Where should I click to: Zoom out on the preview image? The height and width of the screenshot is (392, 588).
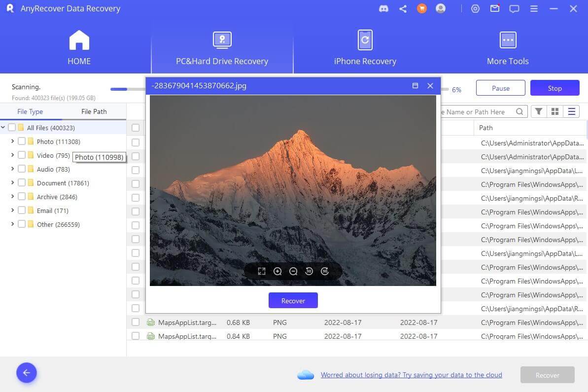pos(293,271)
